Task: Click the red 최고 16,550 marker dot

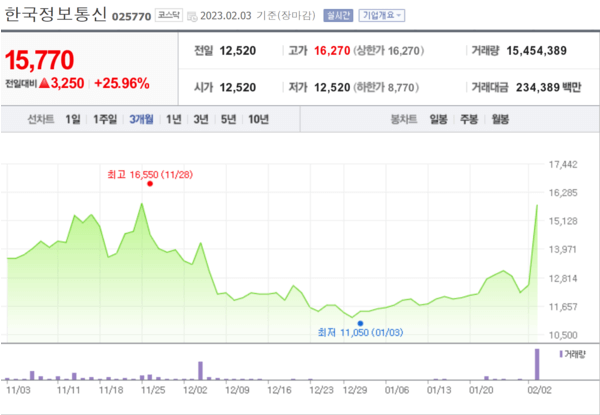Action: pos(150,184)
